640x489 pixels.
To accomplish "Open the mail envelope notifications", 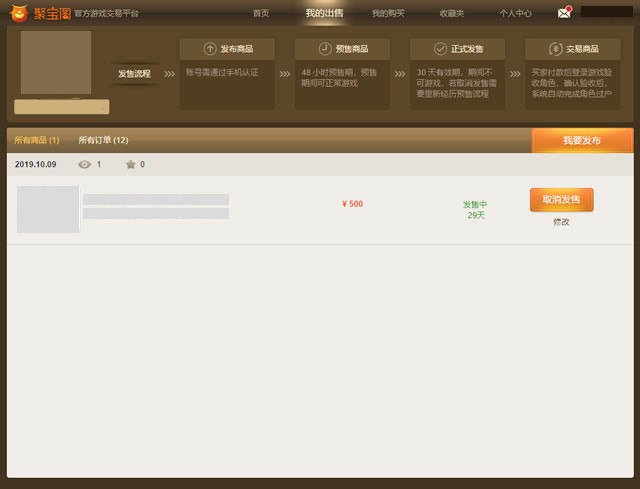I will pyautogui.click(x=564, y=13).
